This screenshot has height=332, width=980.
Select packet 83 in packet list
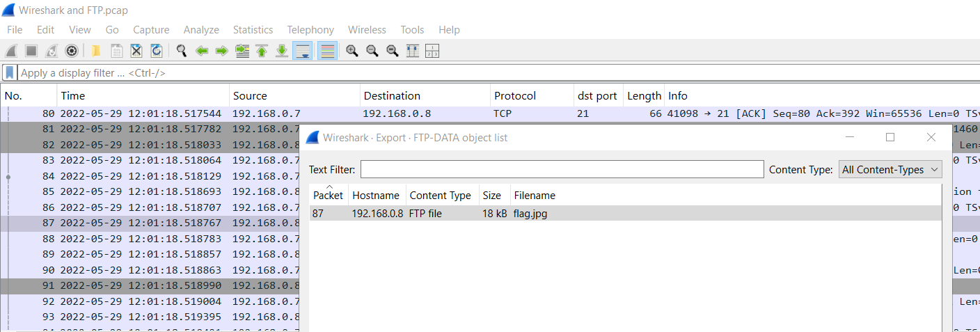tap(150, 161)
